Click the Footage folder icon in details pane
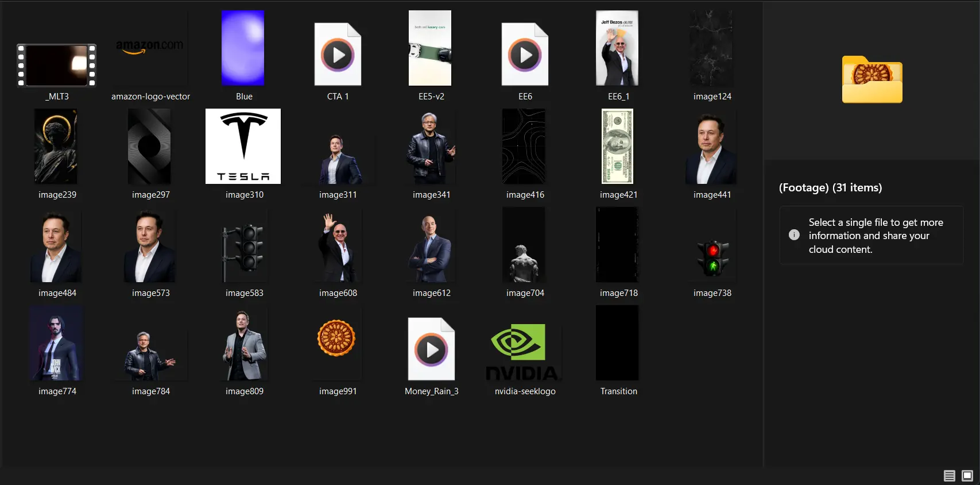The width and height of the screenshot is (980, 485). [871, 80]
